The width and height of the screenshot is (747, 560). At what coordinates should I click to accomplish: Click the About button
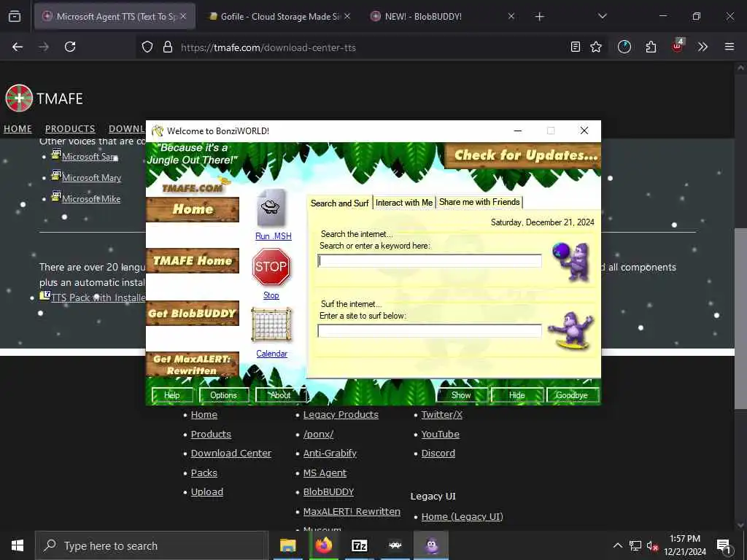click(280, 395)
